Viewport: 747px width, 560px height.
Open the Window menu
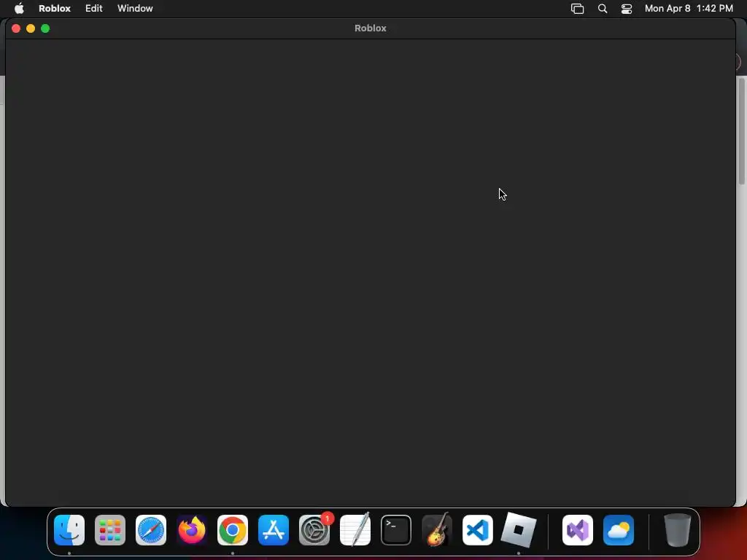pyautogui.click(x=135, y=9)
